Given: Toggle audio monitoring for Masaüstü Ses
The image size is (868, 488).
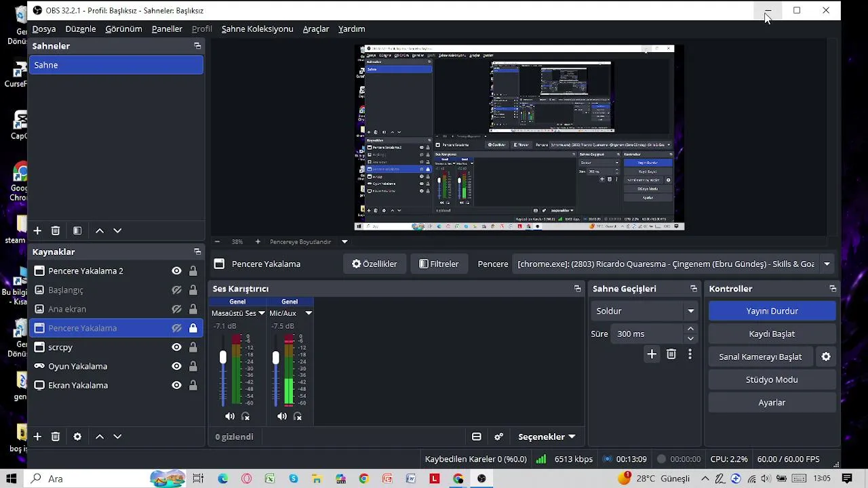Looking at the screenshot, I should [245, 416].
